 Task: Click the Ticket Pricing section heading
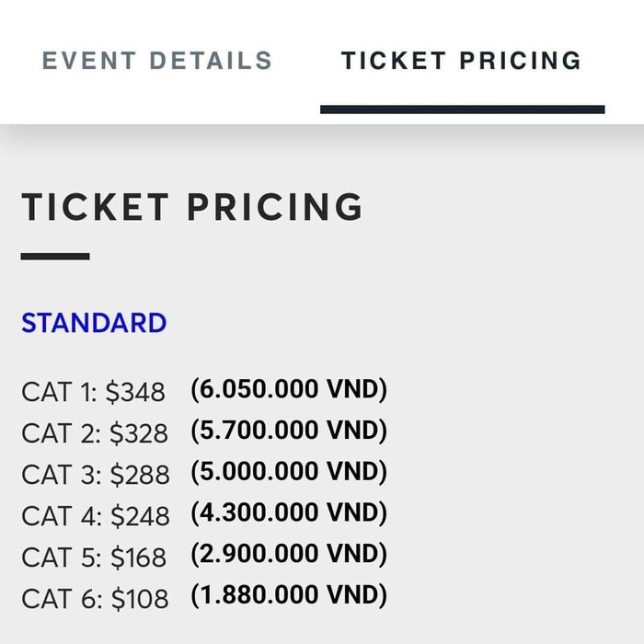192,207
